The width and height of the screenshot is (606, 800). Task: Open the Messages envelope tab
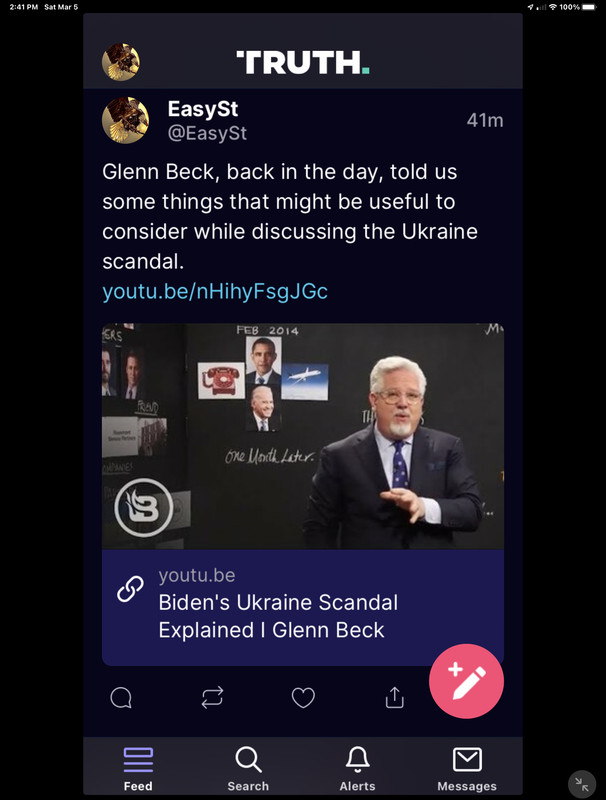coord(467,769)
